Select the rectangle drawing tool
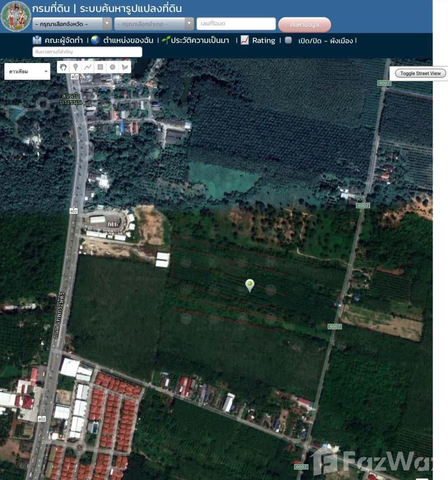The width and height of the screenshot is (448, 480). tap(100, 67)
